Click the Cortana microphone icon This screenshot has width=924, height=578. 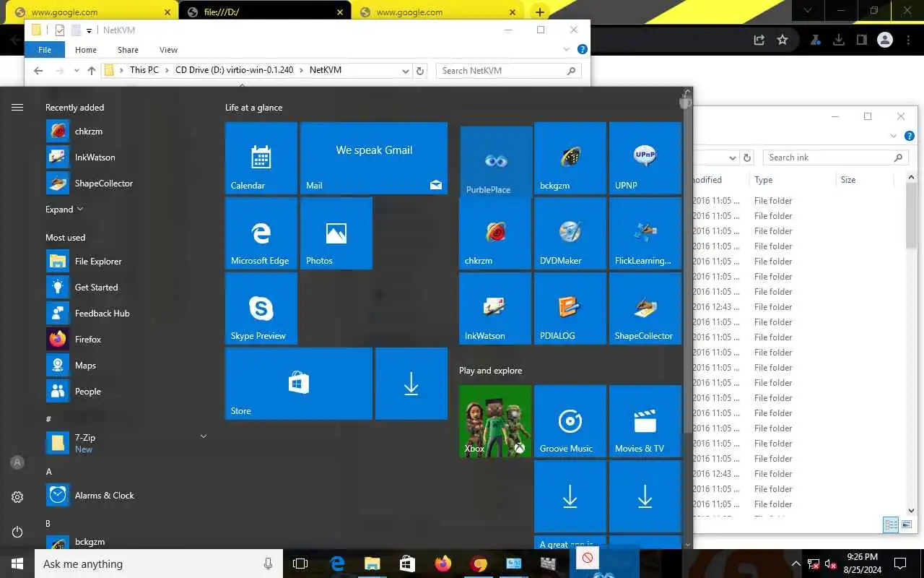[x=269, y=564]
